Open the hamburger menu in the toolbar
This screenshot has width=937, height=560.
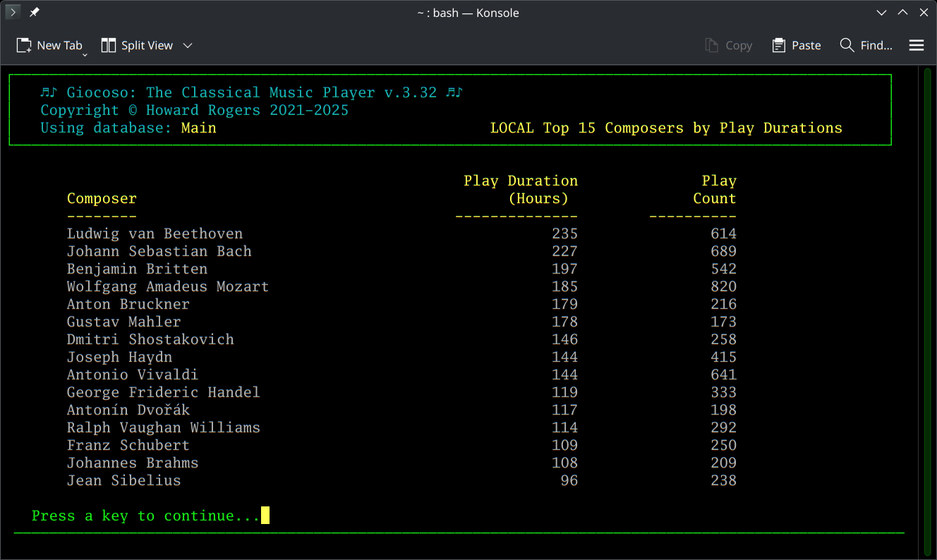[916, 45]
